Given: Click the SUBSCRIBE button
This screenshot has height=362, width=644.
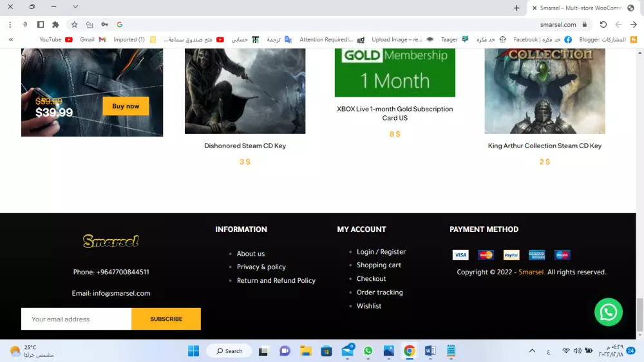Looking at the screenshot, I should click(166, 319).
